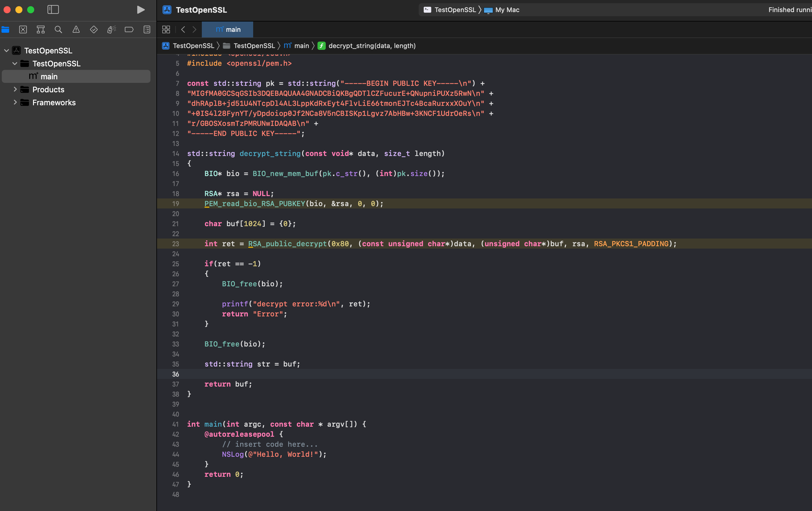The image size is (812, 511).
Task: Collapse the TestOpenSSL project root
Action: coord(6,50)
